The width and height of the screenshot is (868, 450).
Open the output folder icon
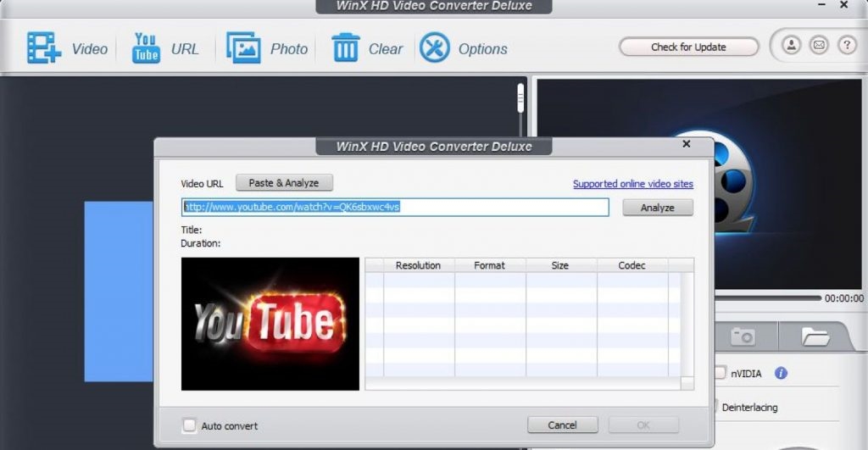click(x=815, y=336)
